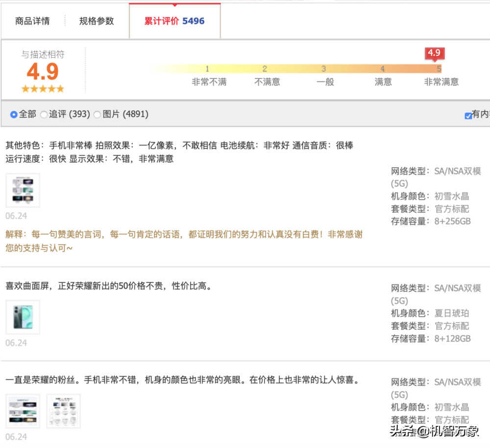This screenshot has height=448, width=490.
Task: Click the seller reply starting with 解释
Action: coord(184,241)
